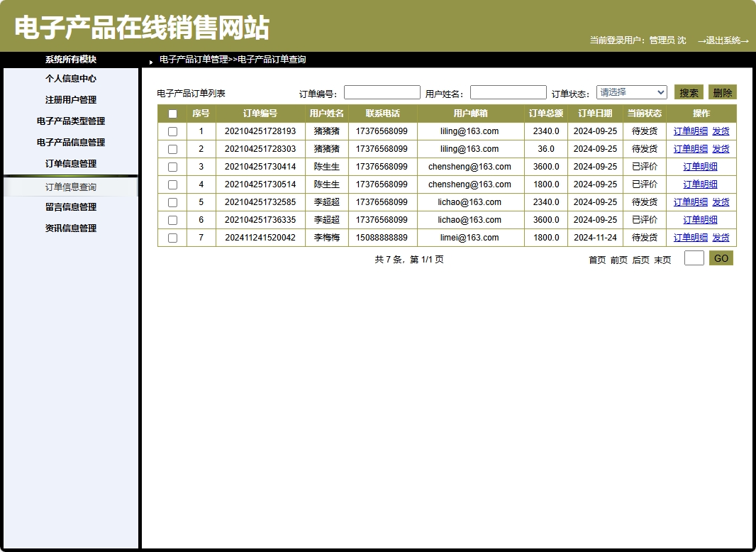Click the GO pagination button

(x=721, y=258)
